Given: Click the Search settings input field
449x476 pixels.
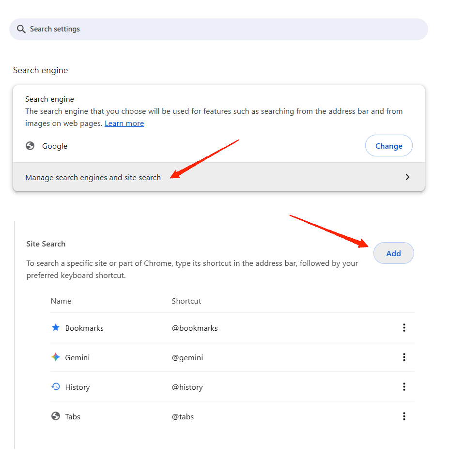Looking at the screenshot, I should [218, 29].
